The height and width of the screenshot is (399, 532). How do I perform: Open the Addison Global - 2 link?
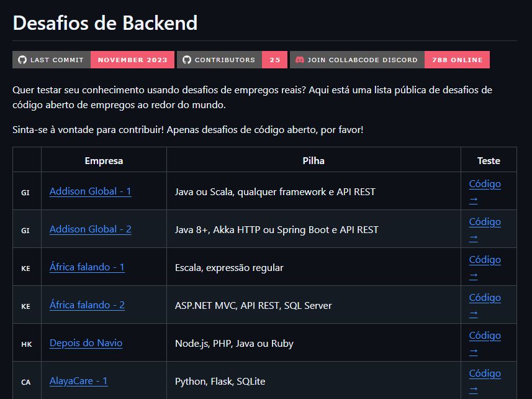coord(90,229)
